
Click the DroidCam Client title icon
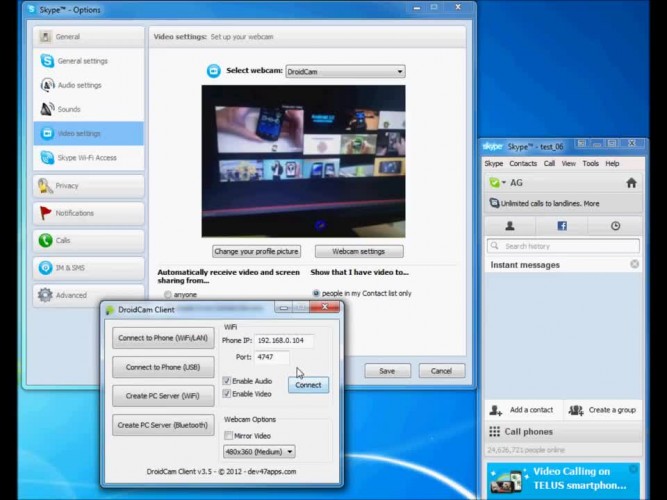click(110, 310)
